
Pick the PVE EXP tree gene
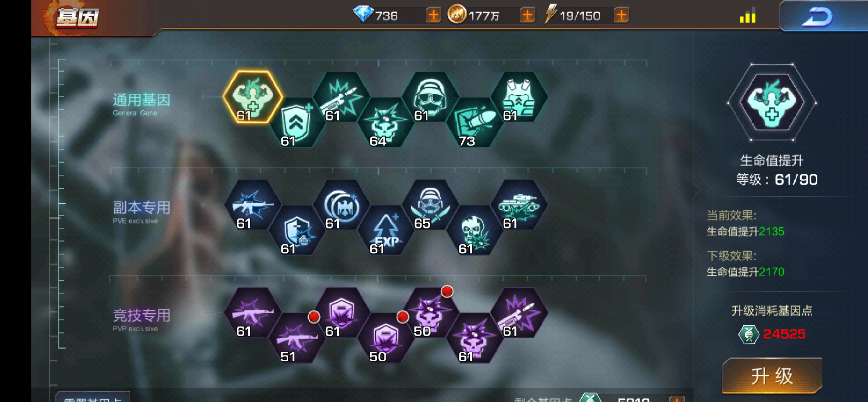(x=386, y=230)
